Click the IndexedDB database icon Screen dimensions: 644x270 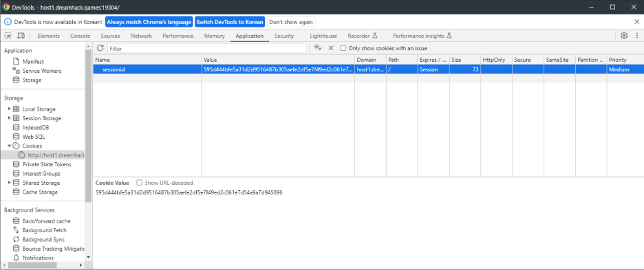click(x=16, y=127)
